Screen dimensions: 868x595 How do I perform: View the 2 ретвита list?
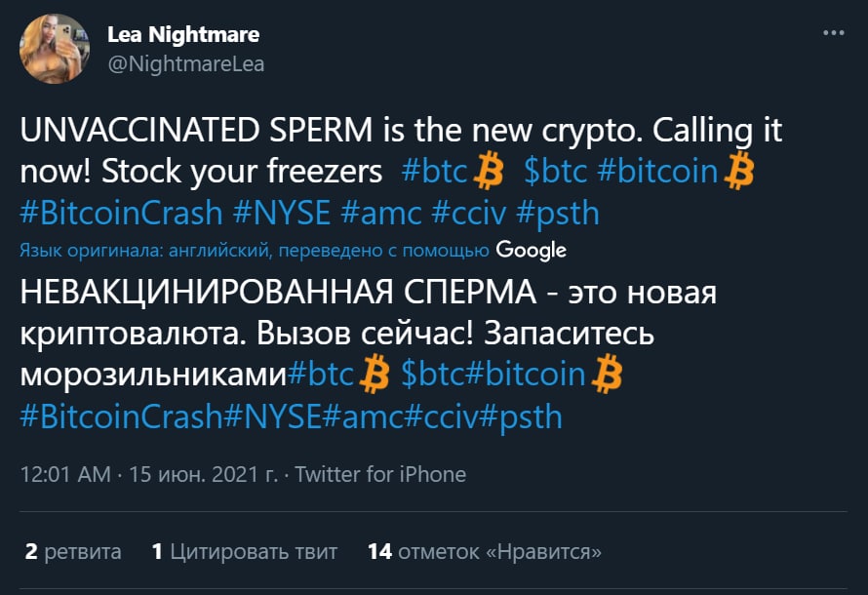click(73, 552)
